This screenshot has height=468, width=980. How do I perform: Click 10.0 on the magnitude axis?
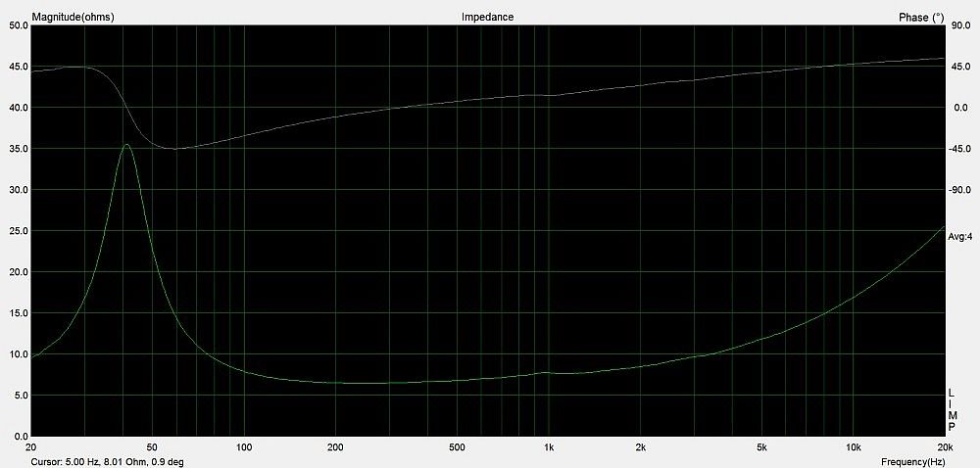click(19, 353)
